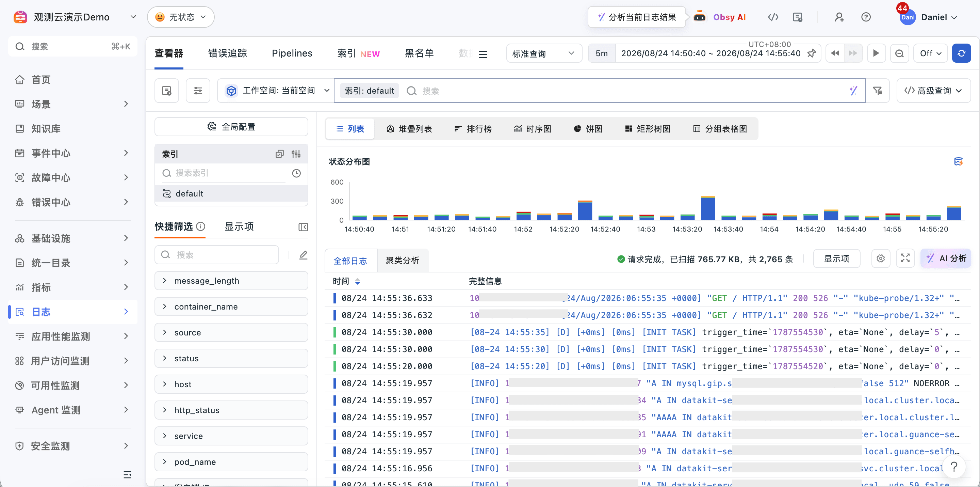
Task: Open the notes icon next to Obsy AI
Action: tap(797, 17)
